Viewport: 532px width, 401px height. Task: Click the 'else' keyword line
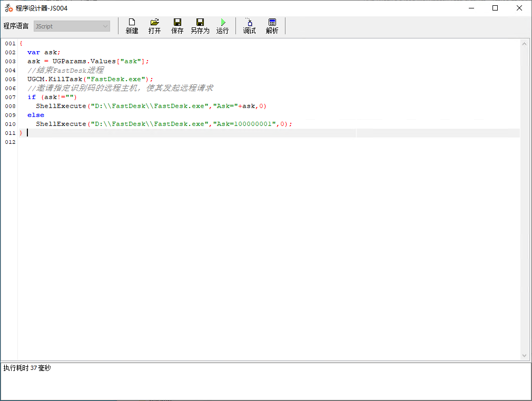[36, 115]
